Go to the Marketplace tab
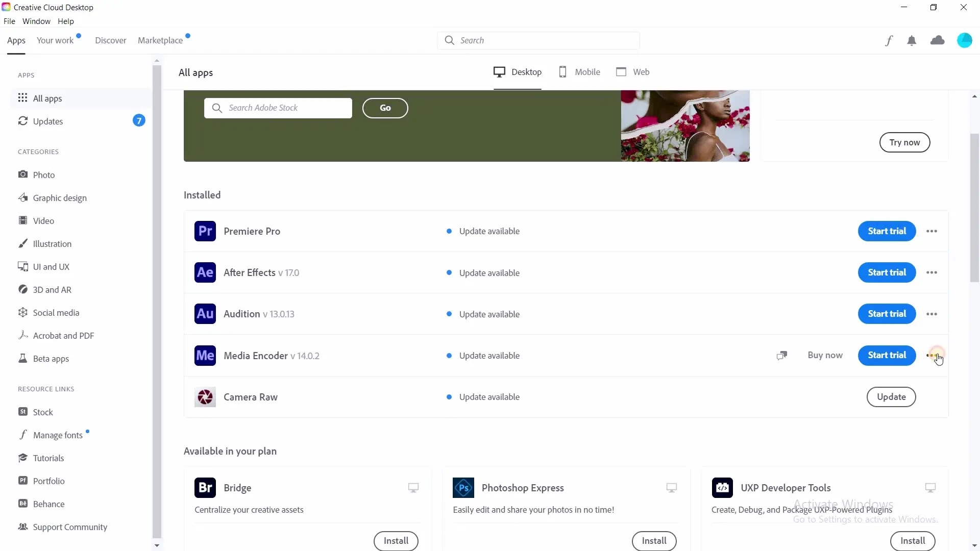Image resolution: width=980 pixels, height=551 pixels. coord(160,40)
